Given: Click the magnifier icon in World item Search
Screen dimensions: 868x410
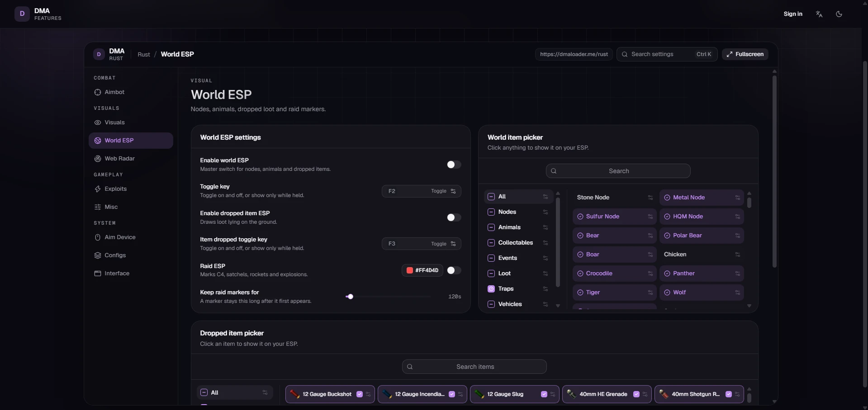Looking at the screenshot, I should pyautogui.click(x=554, y=171).
